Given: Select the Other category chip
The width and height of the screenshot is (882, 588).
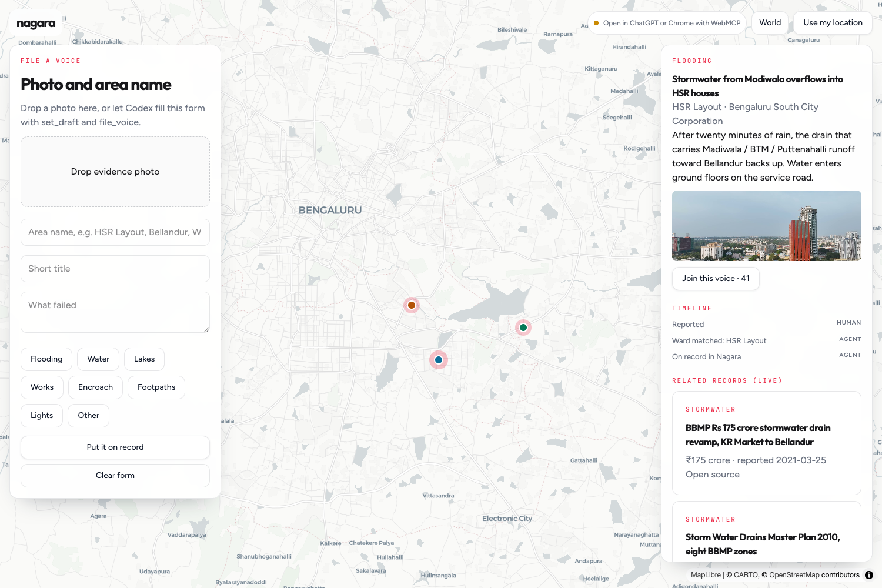Looking at the screenshot, I should coord(89,416).
